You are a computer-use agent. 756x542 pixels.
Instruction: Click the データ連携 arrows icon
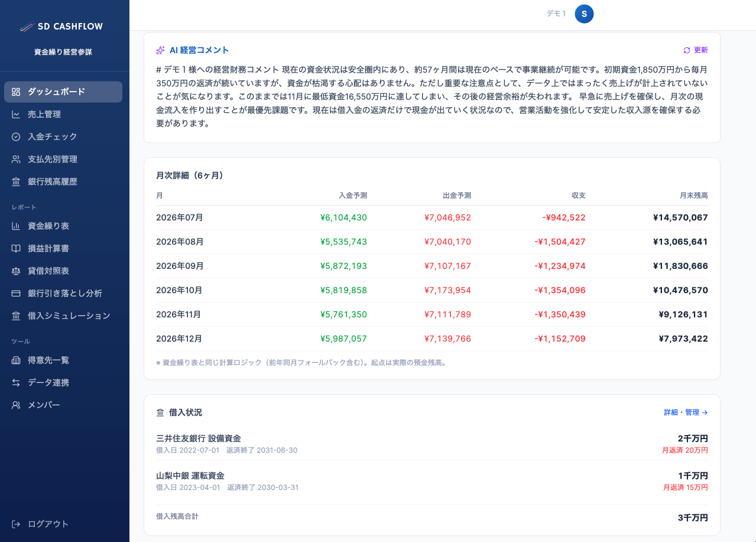coord(16,382)
